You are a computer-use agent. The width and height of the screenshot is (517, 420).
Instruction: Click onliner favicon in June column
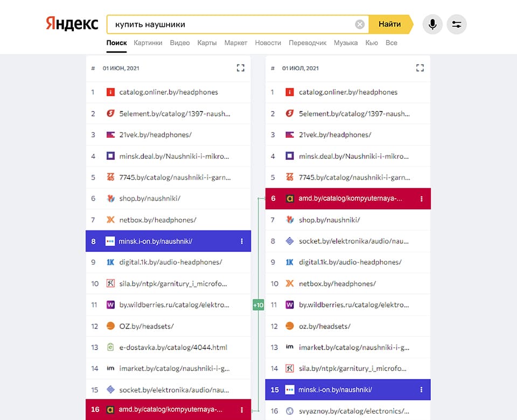click(110, 92)
